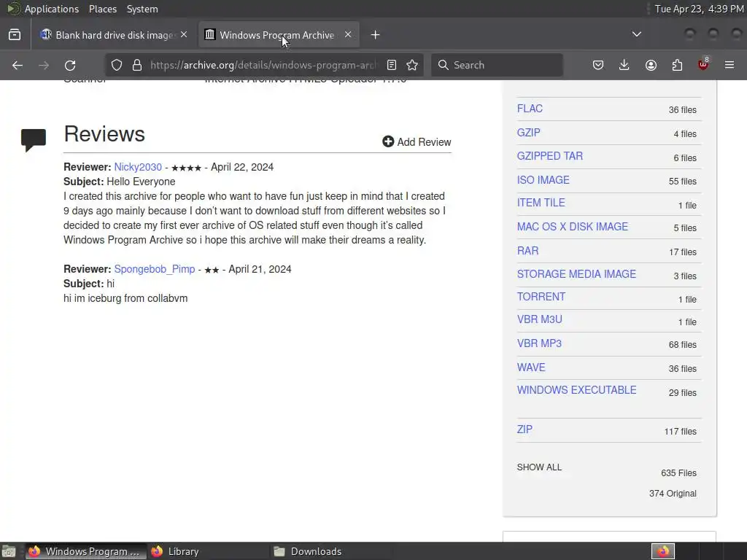Close the Blank hard drive disk image tab

tap(184, 35)
